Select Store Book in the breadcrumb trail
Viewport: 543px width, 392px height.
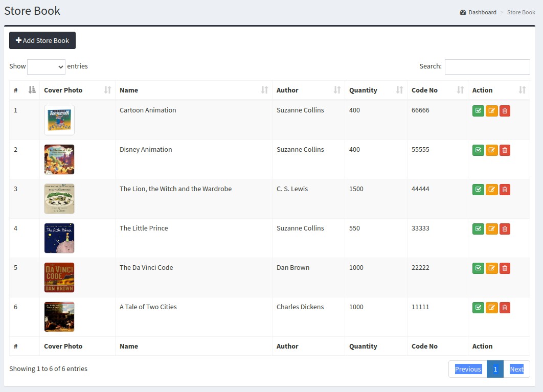coord(521,12)
